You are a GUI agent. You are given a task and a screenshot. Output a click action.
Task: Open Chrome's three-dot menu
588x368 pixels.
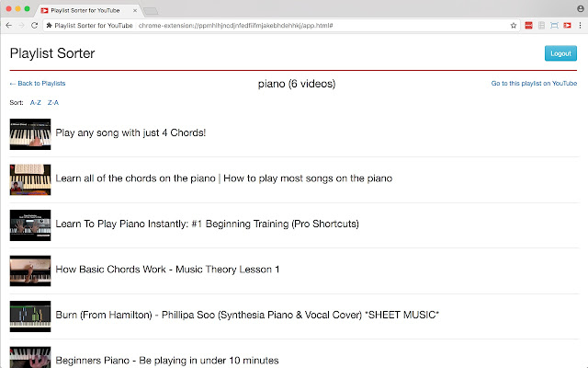[580, 26]
